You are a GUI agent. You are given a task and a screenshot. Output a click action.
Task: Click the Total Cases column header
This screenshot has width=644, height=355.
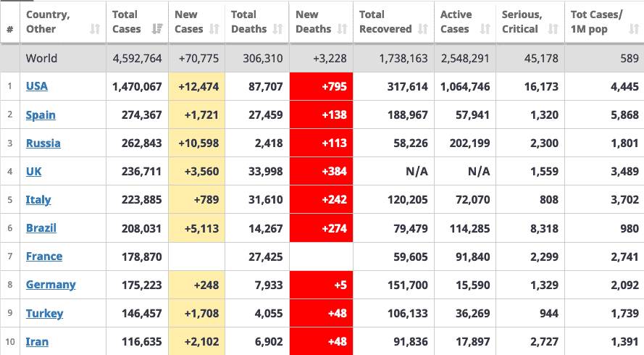137,22
